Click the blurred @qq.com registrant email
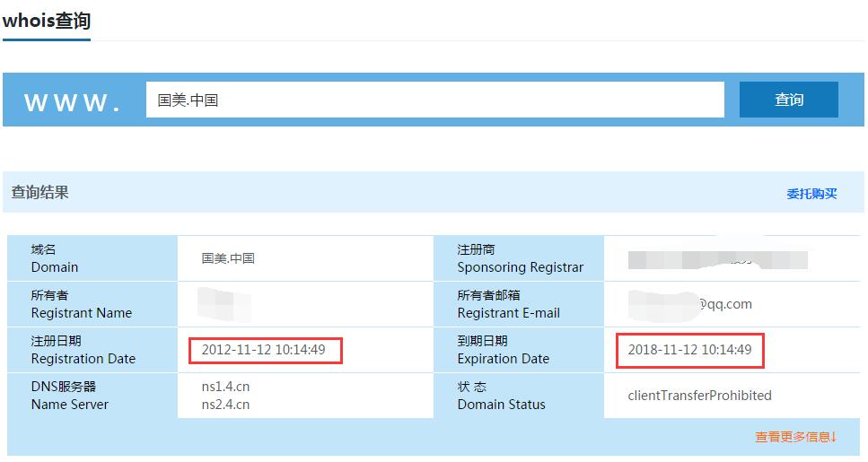The height and width of the screenshot is (462, 868). coord(689,304)
